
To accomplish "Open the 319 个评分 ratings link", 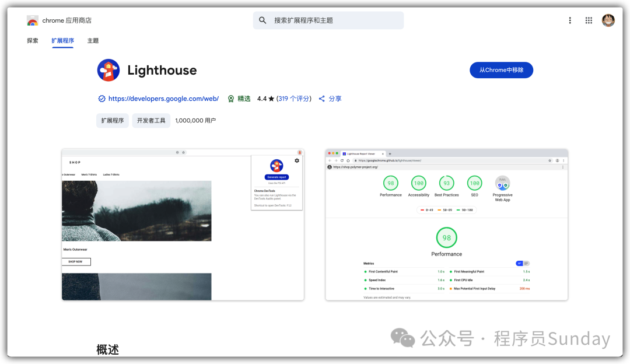I will coord(294,99).
